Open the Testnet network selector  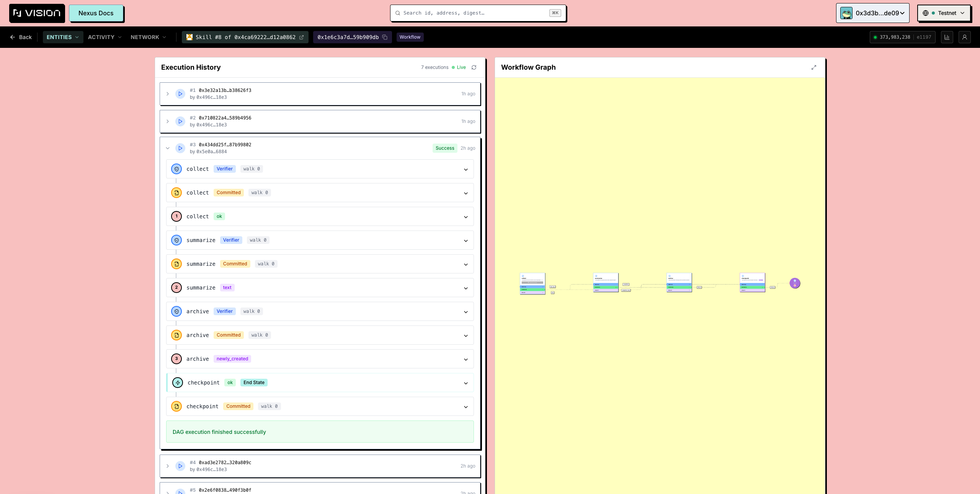[x=944, y=13]
